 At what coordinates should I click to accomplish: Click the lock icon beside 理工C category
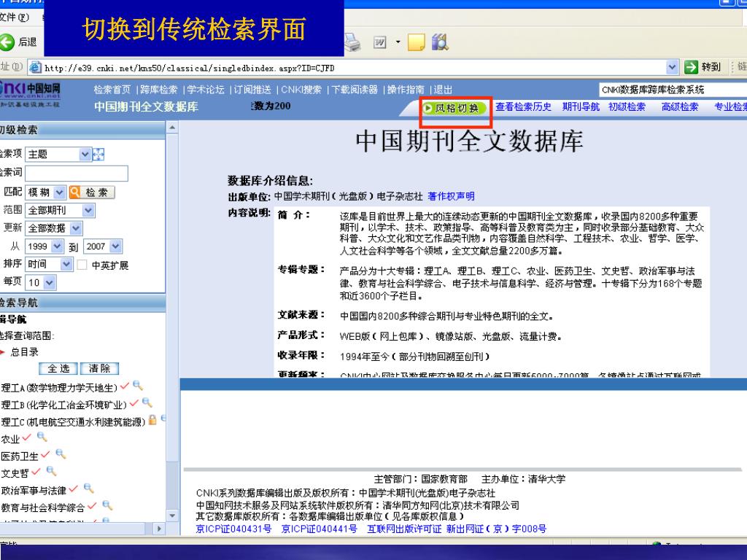(x=152, y=419)
